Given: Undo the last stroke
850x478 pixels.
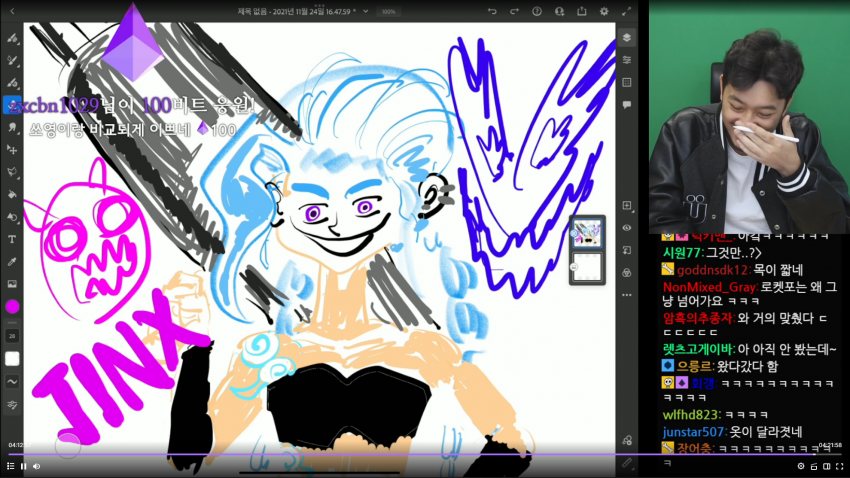Looking at the screenshot, I should click(492, 11).
